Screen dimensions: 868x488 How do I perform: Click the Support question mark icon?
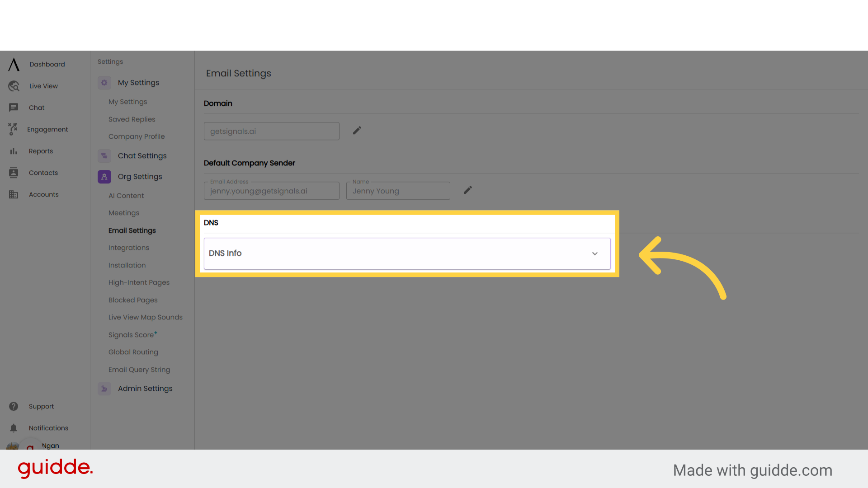[x=14, y=406]
